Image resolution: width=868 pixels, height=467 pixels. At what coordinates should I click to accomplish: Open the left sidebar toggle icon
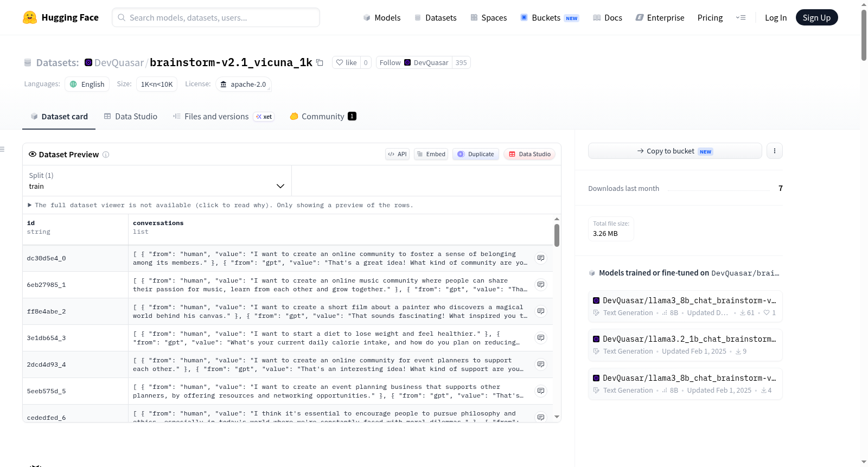2,149
